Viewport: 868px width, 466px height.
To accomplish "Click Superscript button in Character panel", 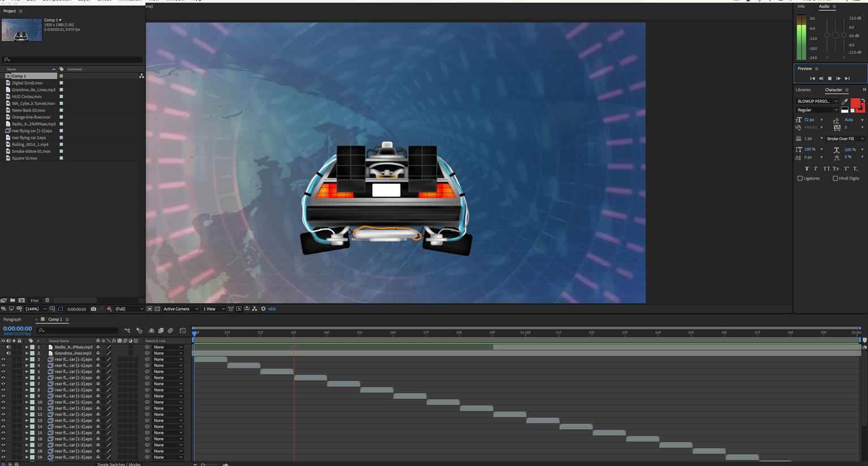I will click(x=846, y=169).
